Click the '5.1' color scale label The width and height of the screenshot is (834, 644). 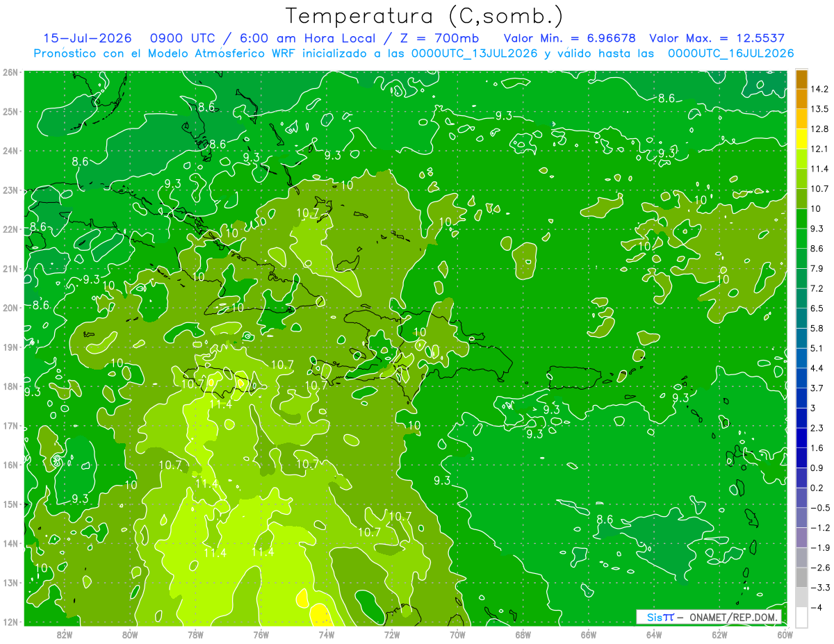pos(817,348)
